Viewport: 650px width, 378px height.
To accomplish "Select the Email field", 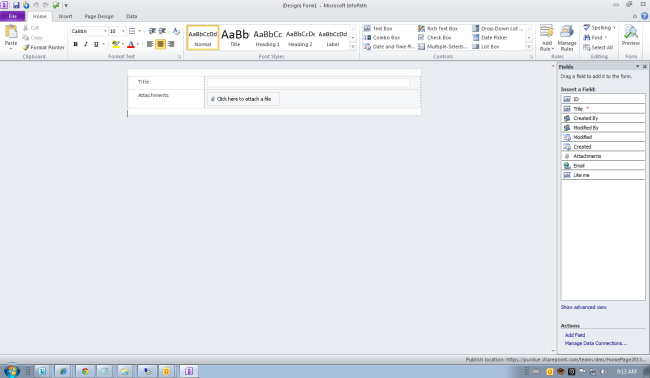I will [603, 165].
